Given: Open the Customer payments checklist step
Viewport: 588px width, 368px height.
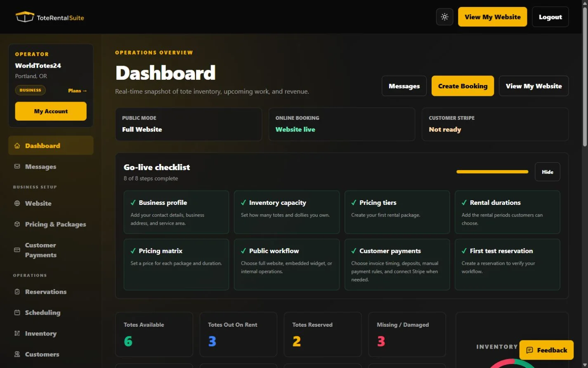Looking at the screenshot, I should click(397, 265).
